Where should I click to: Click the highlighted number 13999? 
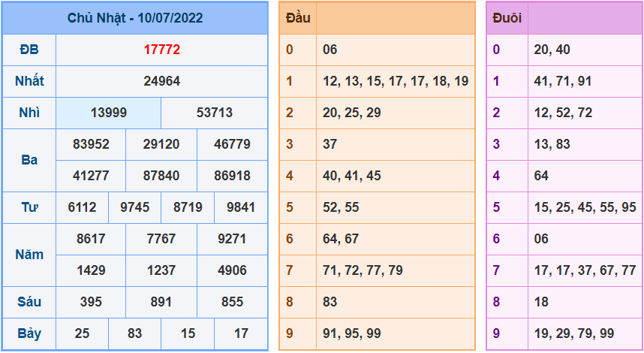coord(108,113)
